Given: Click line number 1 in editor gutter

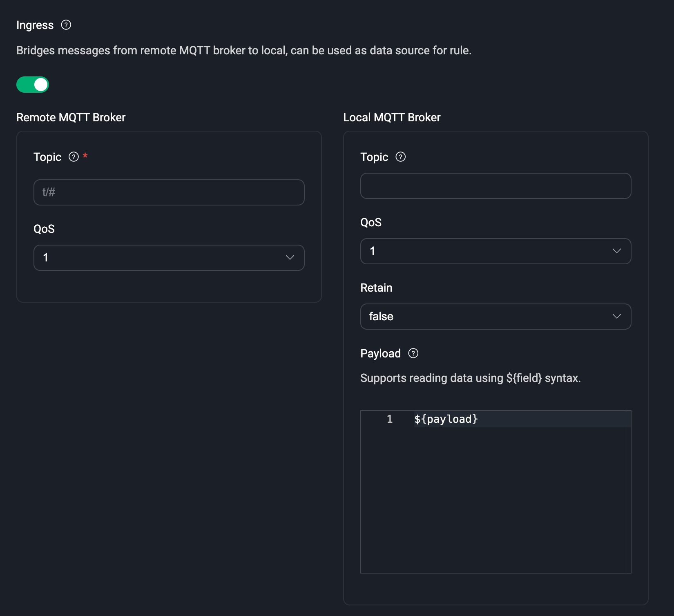Looking at the screenshot, I should point(389,419).
